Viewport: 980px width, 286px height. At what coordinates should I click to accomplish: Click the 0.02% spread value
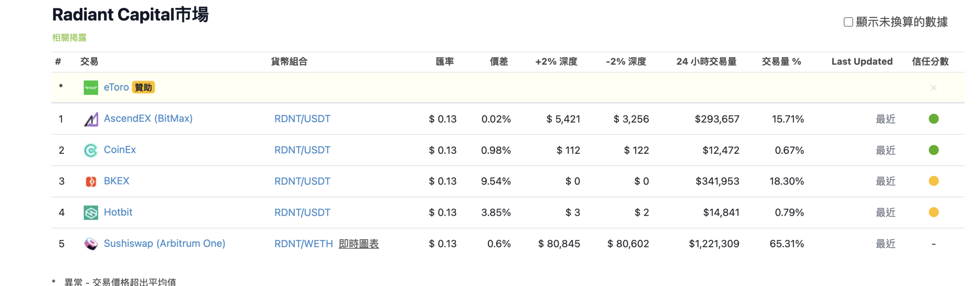496,119
